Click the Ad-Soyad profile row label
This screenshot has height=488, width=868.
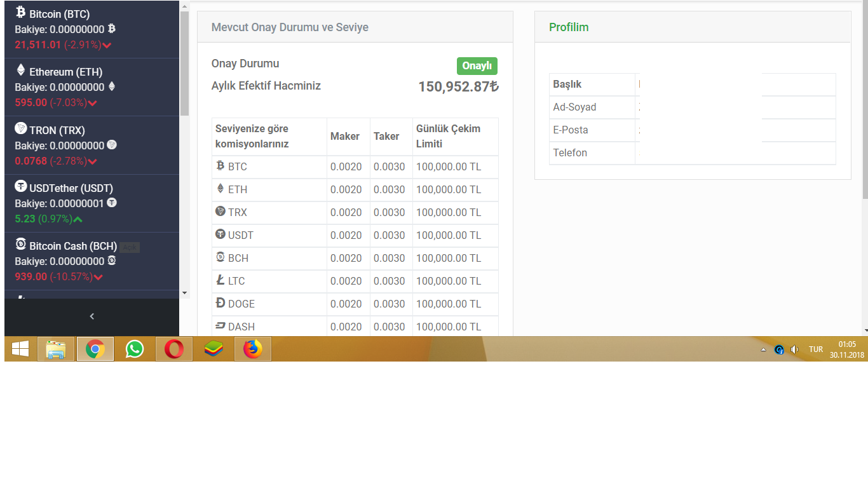tap(574, 107)
